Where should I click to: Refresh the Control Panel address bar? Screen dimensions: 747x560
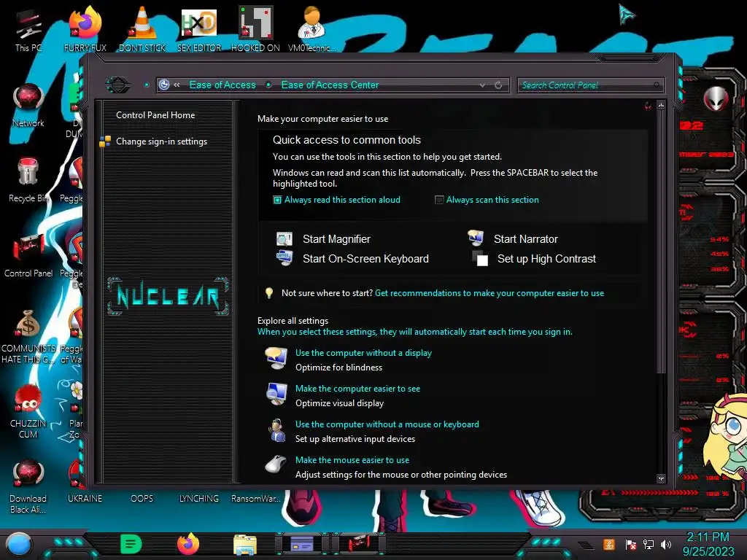[498, 85]
